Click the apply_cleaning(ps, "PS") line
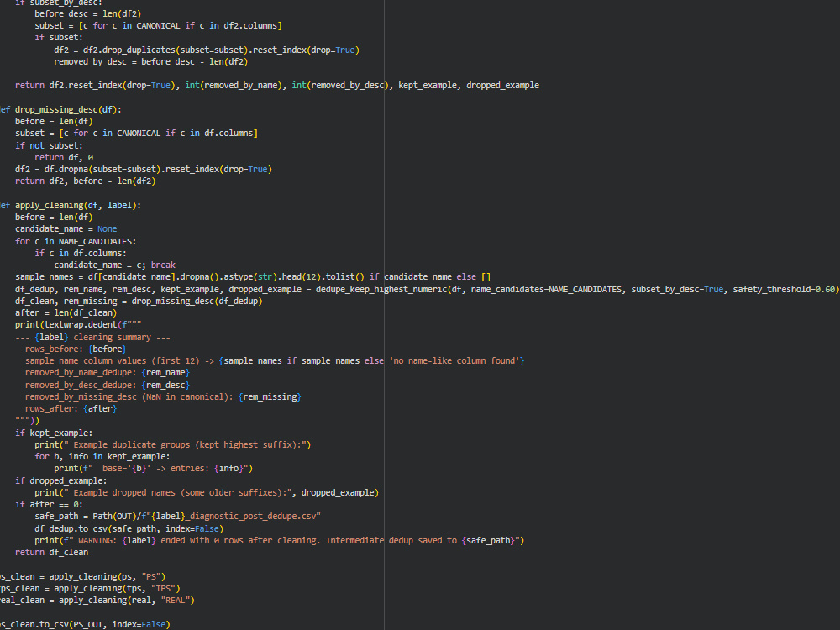 click(x=82, y=577)
